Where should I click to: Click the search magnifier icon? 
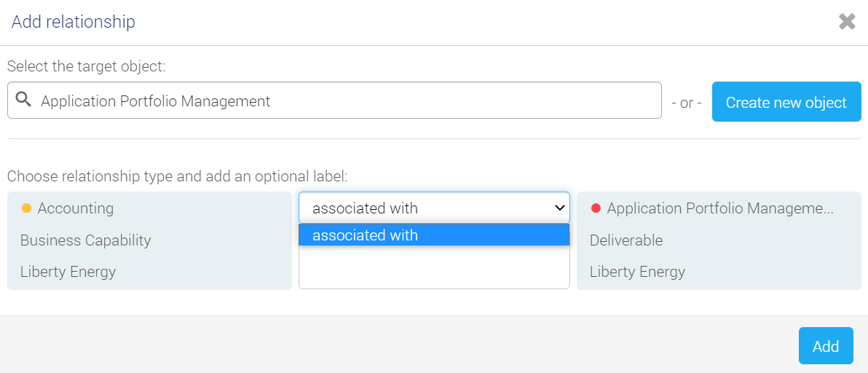(23, 100)
